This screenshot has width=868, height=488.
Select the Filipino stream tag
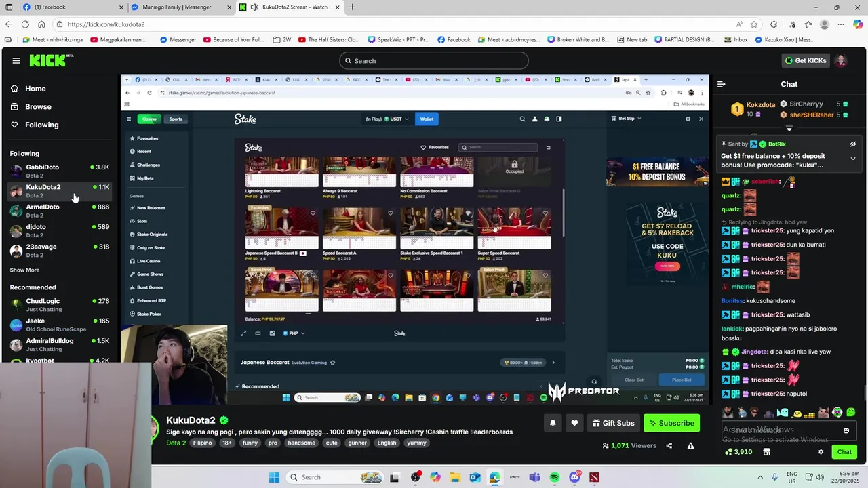pyautogui.click(x=202, y=443)
